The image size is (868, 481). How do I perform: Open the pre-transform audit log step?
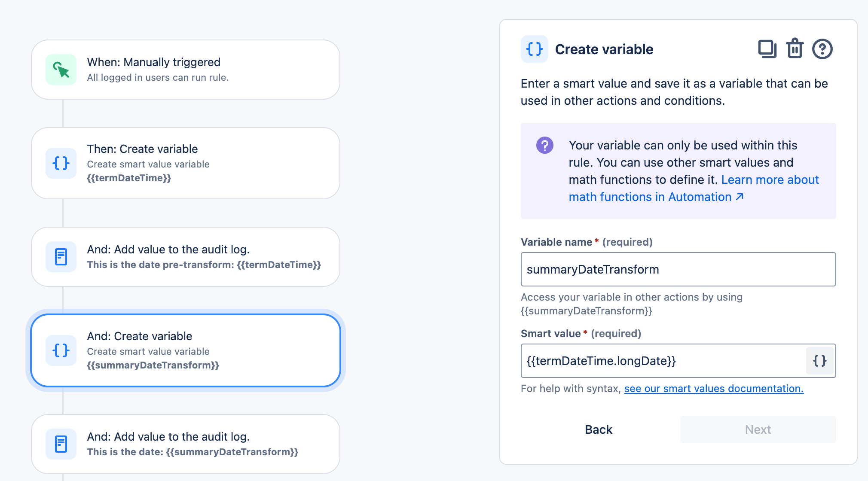pos(186,257)
